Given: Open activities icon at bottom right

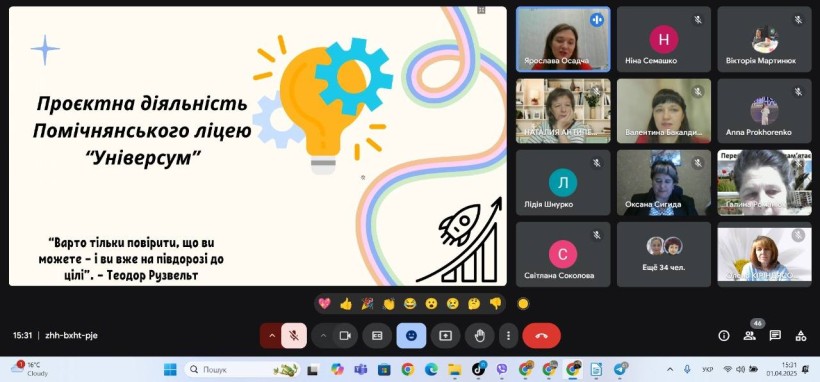Looking at the screenshot, I should coord(801,336).
